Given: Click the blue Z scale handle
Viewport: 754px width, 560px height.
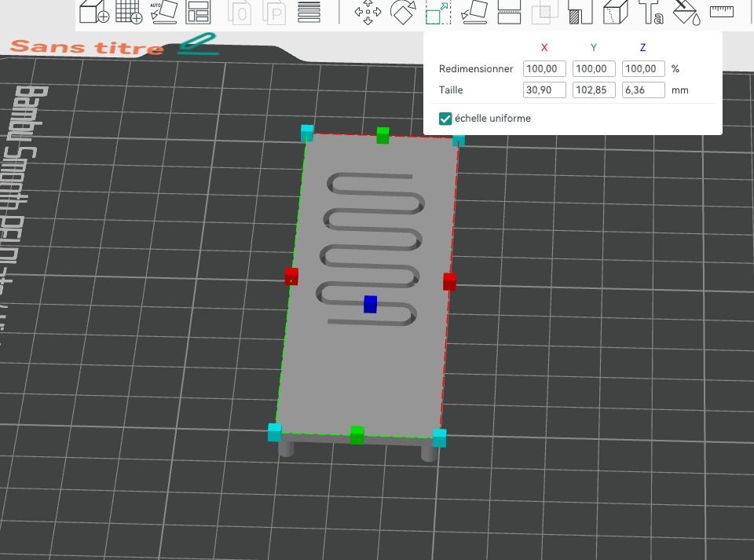Looking at the screenshot, I should point(370,304).
